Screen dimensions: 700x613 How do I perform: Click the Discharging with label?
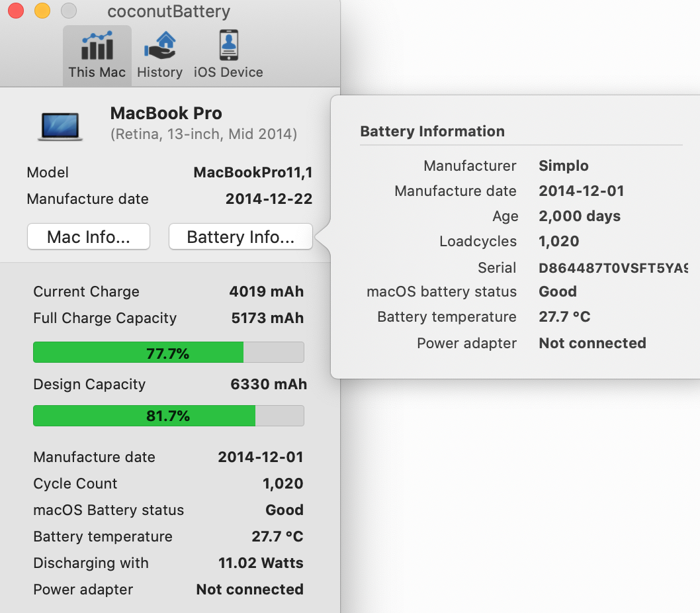coord(91,563)
